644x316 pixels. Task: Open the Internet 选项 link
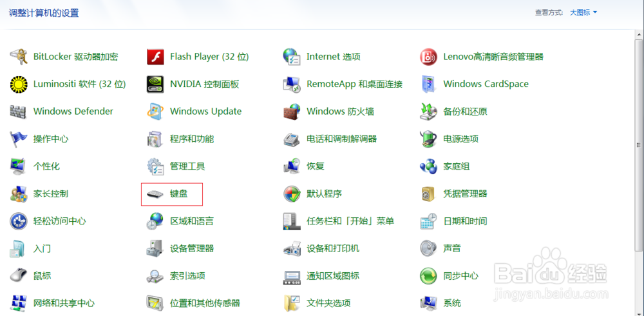[x=333, y=57]
